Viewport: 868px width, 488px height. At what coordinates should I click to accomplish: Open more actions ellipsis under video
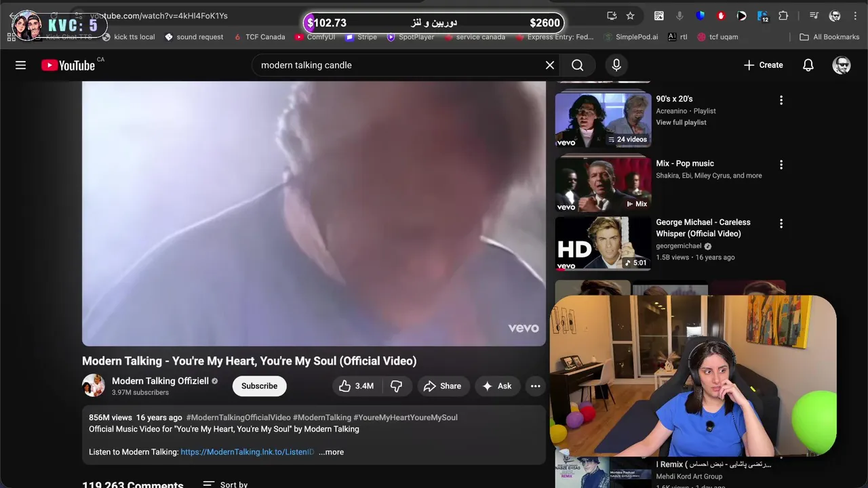tap(535, 386)
